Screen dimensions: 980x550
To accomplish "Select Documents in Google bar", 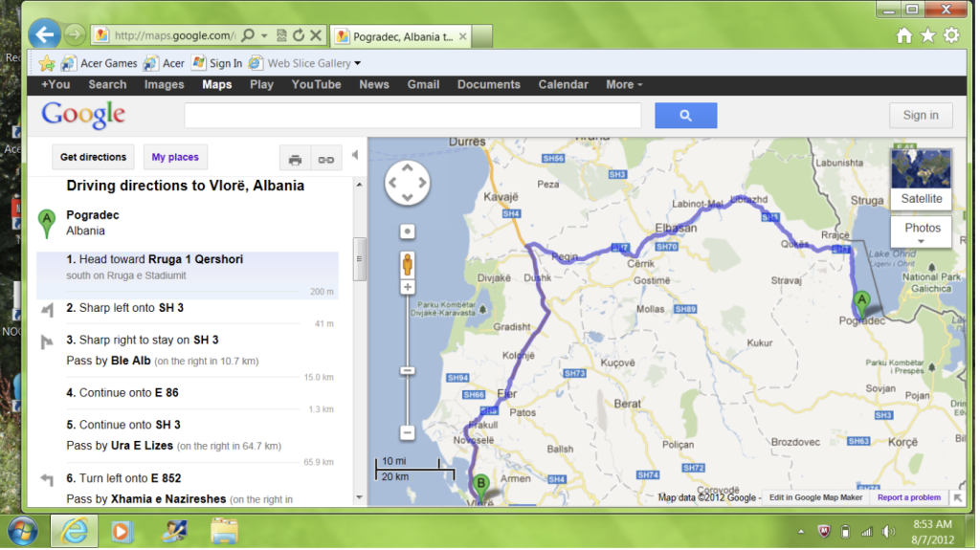I will [x=489, y=84].
